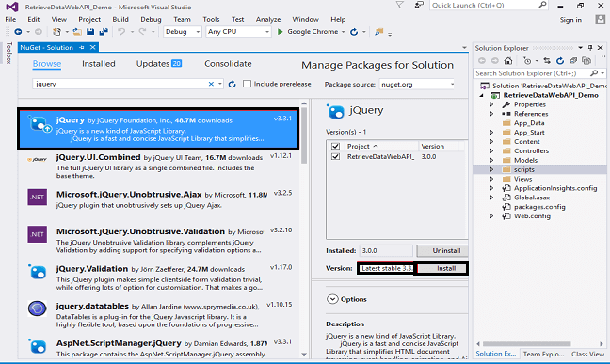Select the jQuery.Validation package
Image resolution: width=610 pixels, height=364 pixels.
click(159, 277)
